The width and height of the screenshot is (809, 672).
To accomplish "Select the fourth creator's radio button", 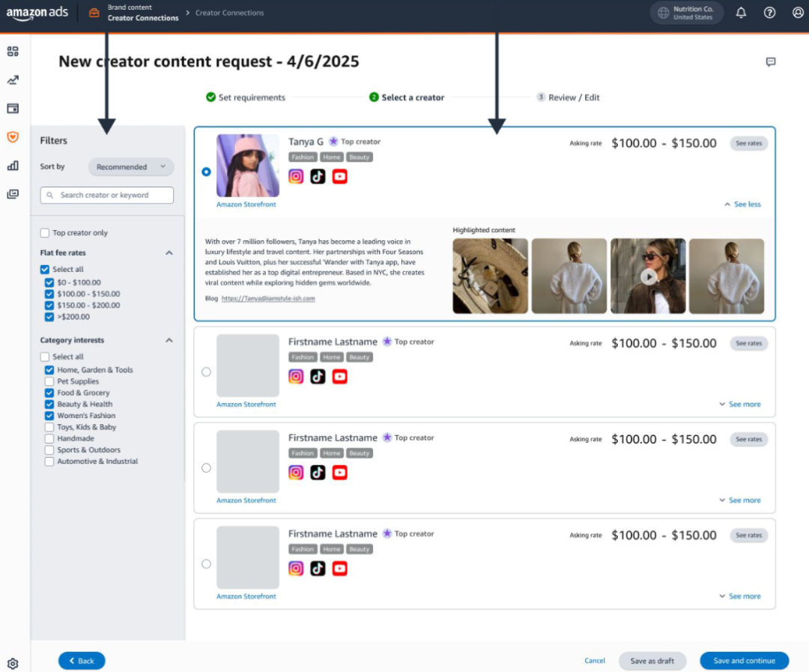I will [x=207, y=563].
